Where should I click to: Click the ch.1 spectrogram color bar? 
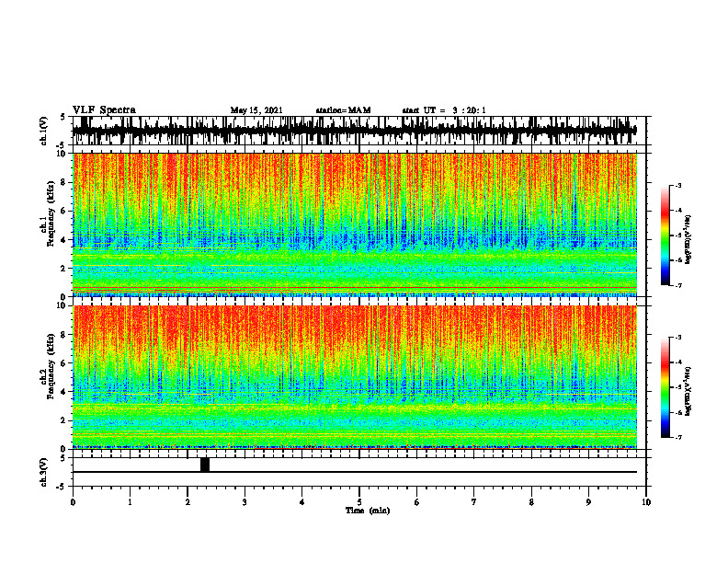point(665,236)
